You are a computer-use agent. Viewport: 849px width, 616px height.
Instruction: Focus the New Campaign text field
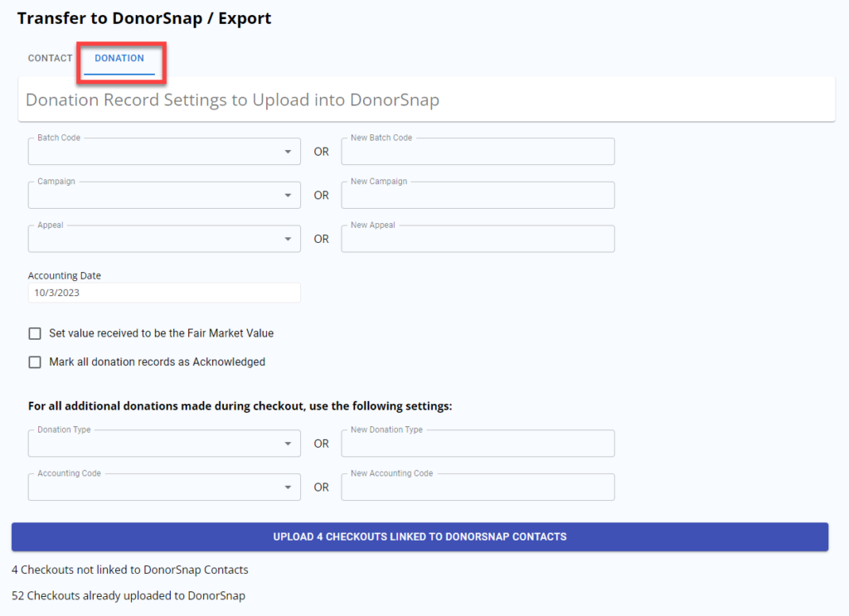(478, 196)
